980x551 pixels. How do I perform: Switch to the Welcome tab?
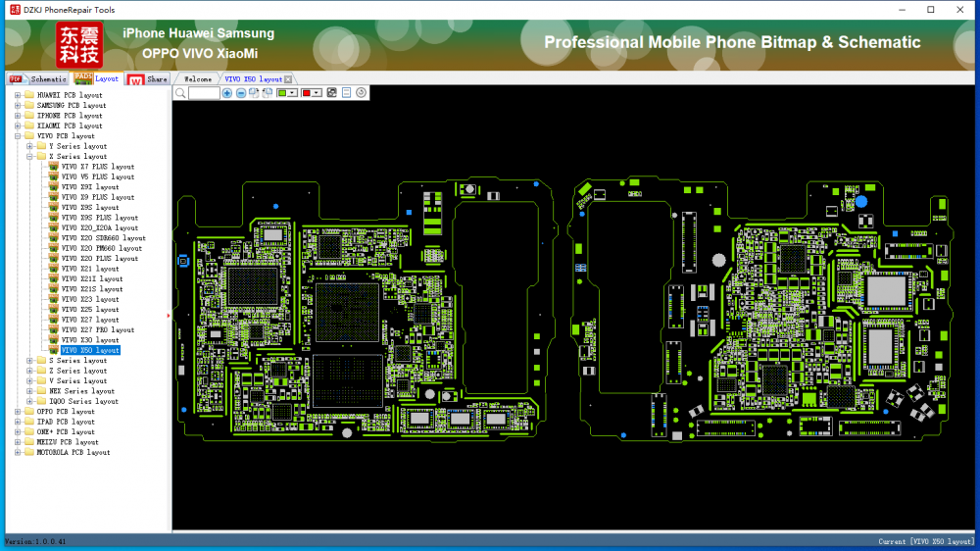pos(198,79)
